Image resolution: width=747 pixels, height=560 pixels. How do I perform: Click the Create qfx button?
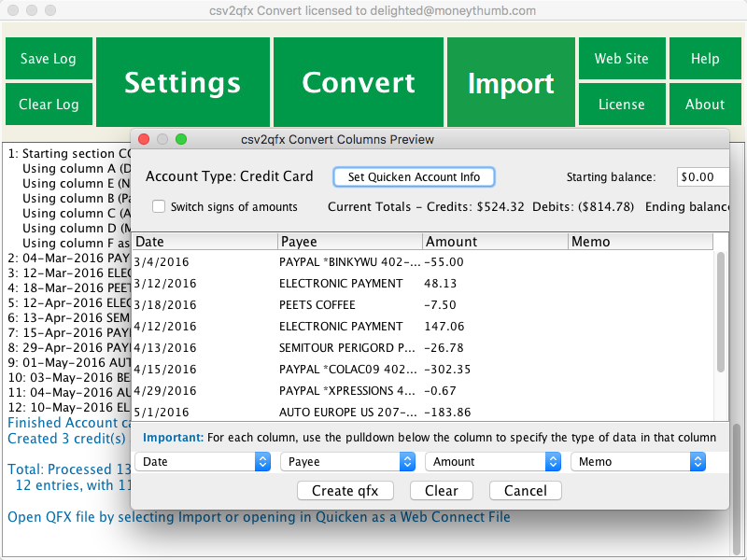coord(345,491)
